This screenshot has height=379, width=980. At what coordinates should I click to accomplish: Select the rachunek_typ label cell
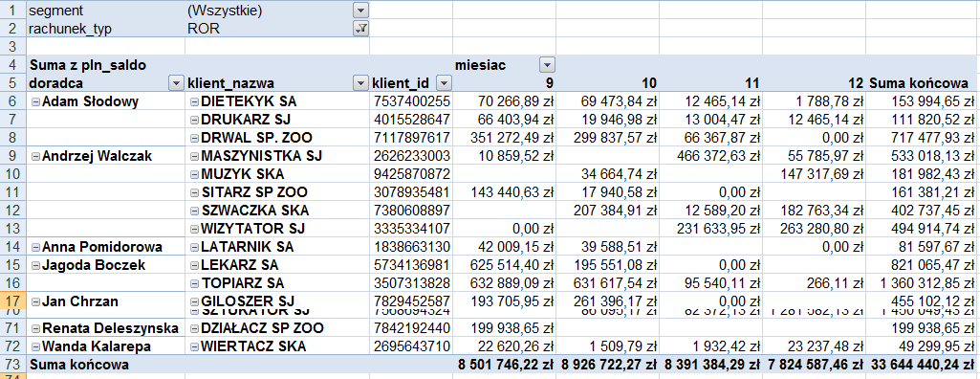(x=105, y=29)
